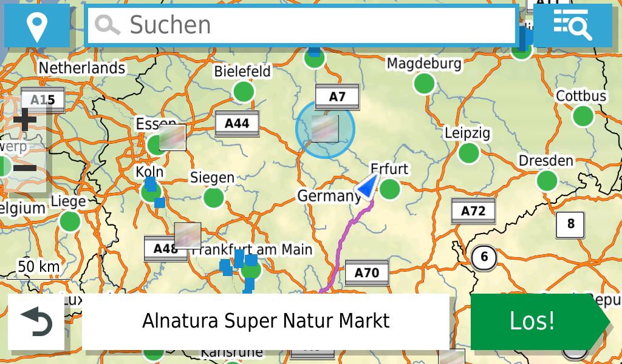The width and height of the screenshot is (622, 364).
Task: Zoom out with the minus button
Action: pyautogui.click(x=25, y=167)
